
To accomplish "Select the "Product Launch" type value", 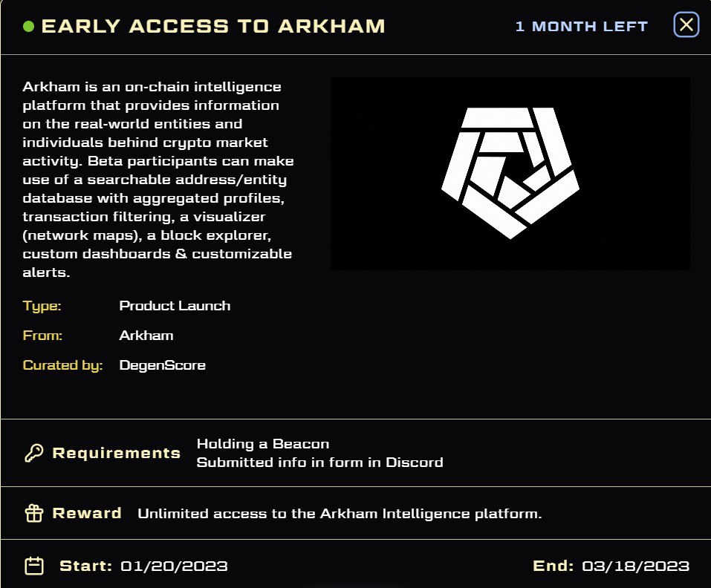I will click(x=175, y=306).
